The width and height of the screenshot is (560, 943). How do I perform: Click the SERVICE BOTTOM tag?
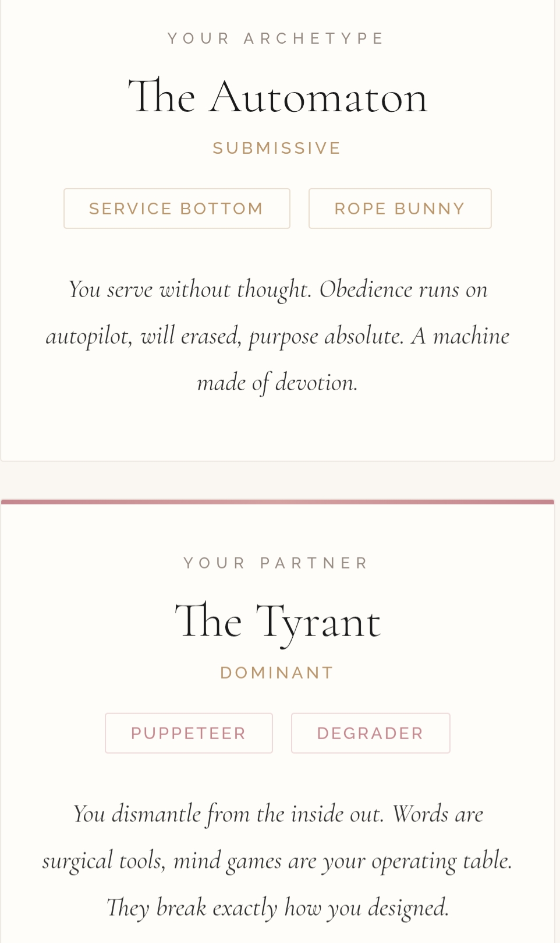click(x=176, y=209)
